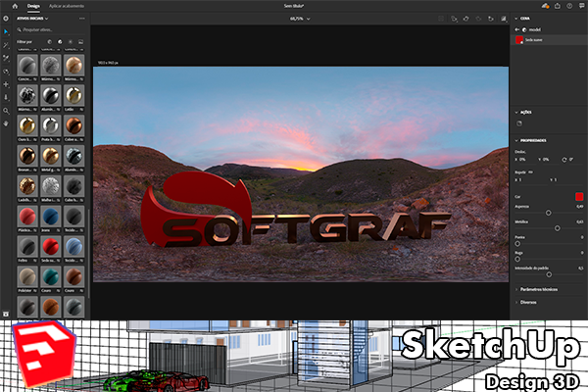Image resolution: width=588 pixels, height=392 pixels.
Task: Pick the teal Couro material thumbnail
Action: coord(51,276)
